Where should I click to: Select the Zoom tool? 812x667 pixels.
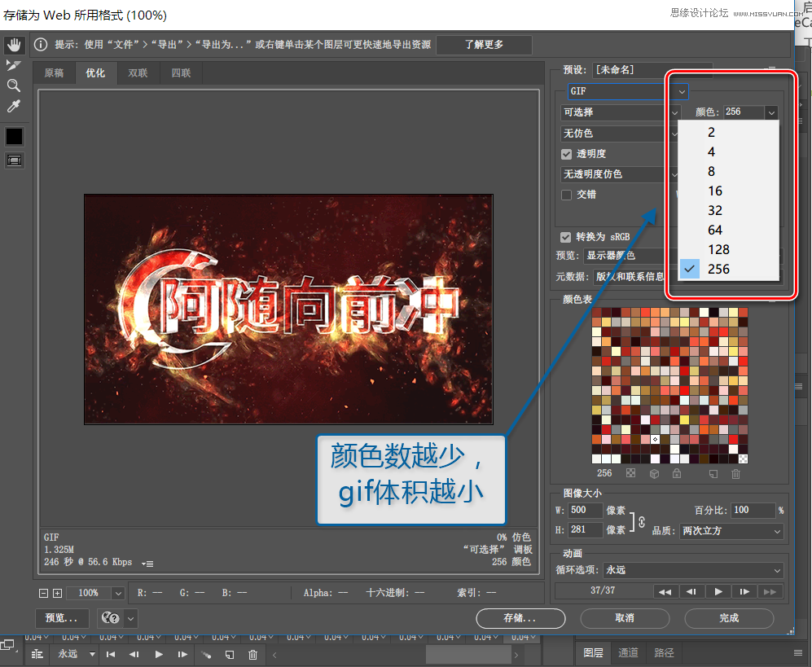14,85
